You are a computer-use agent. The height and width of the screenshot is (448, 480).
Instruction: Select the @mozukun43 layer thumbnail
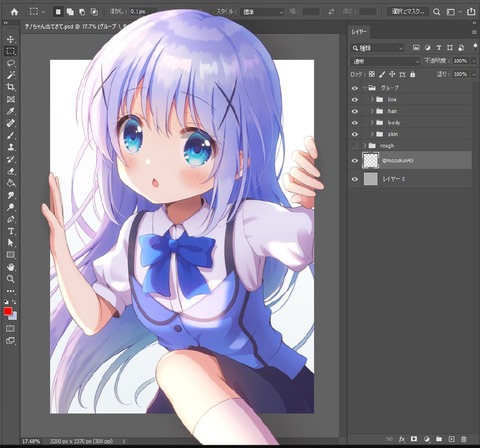tap(371, 160)
